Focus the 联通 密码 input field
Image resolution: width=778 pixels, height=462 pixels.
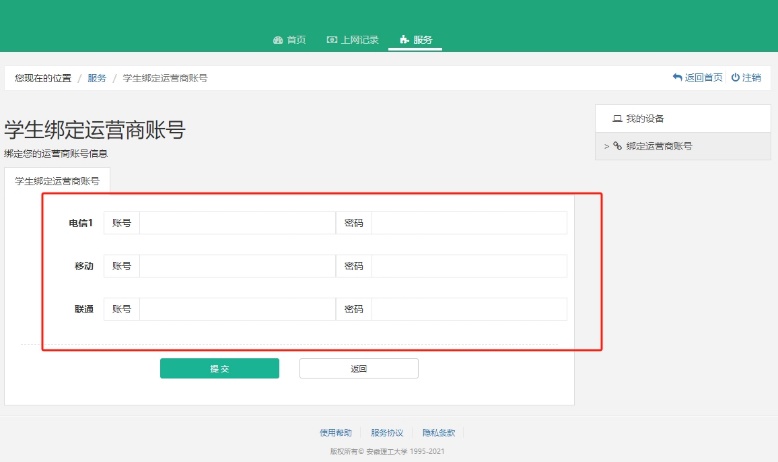point(468,309)
